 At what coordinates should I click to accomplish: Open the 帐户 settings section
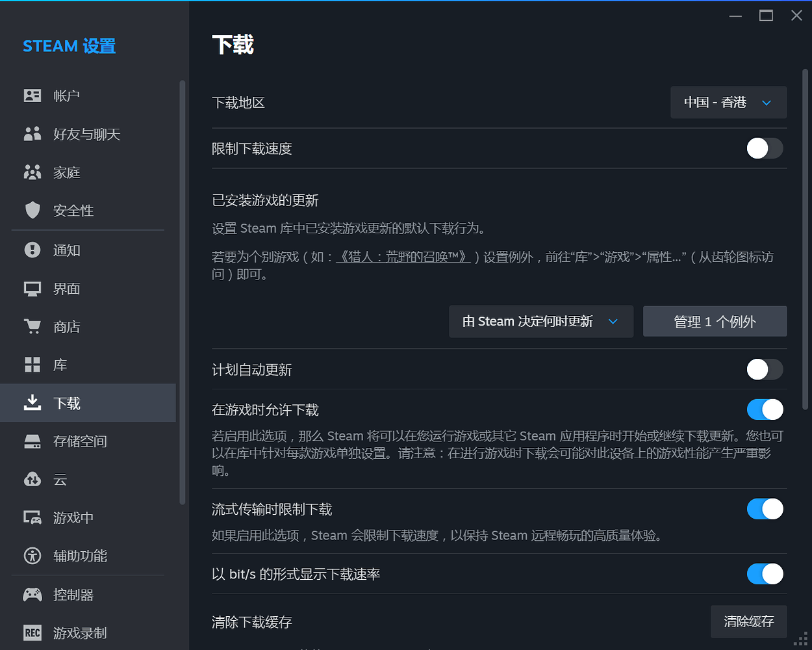(88, 96)
